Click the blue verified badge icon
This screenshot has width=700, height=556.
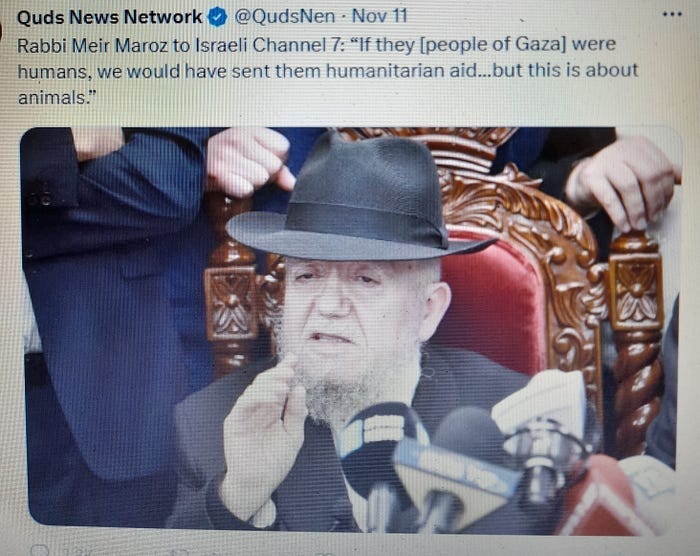[x=217, y=17]
